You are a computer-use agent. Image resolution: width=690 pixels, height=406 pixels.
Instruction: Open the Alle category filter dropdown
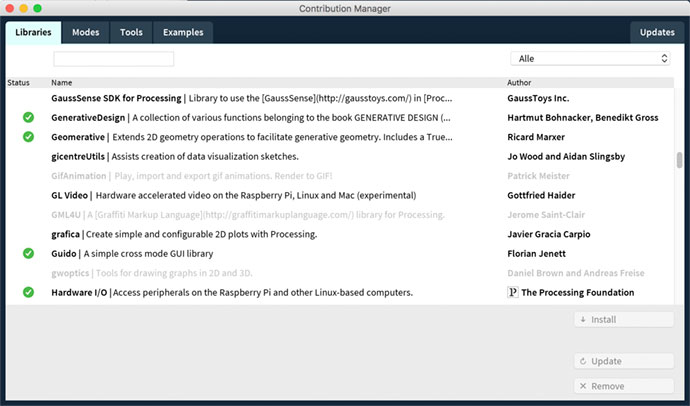(590, 59)
